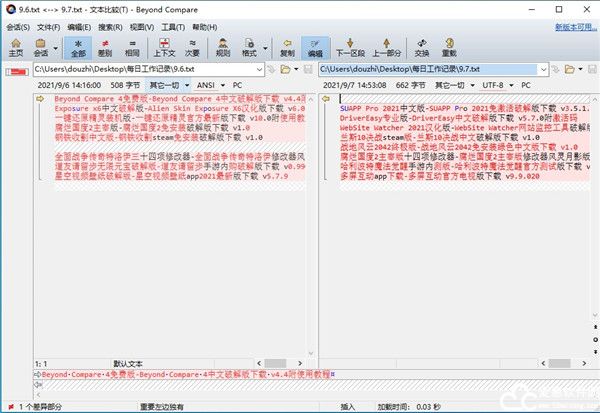Expand right path history dropdown

543,70
